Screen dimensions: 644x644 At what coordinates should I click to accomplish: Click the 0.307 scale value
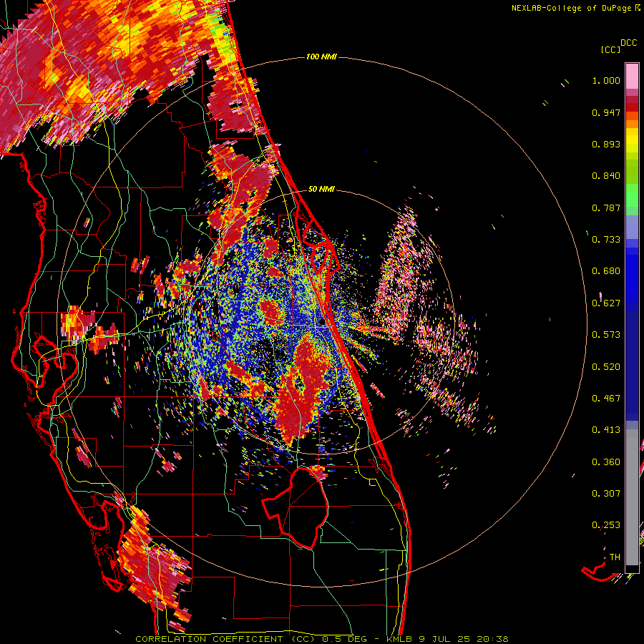click(x=606, y=494)
